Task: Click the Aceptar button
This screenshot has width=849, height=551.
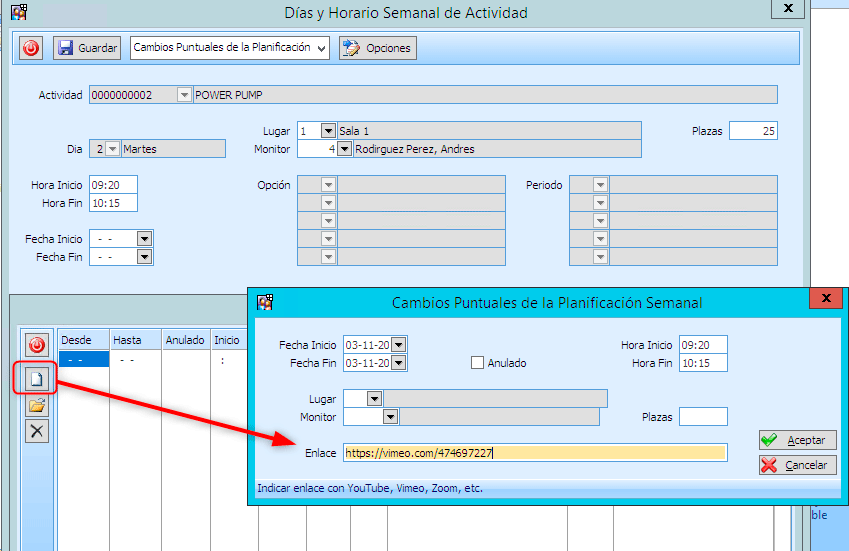Action: [x=797, y=440]
